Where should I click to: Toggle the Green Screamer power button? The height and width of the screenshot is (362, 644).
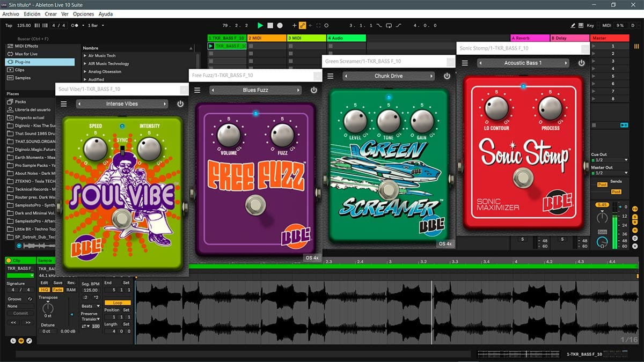447,76
